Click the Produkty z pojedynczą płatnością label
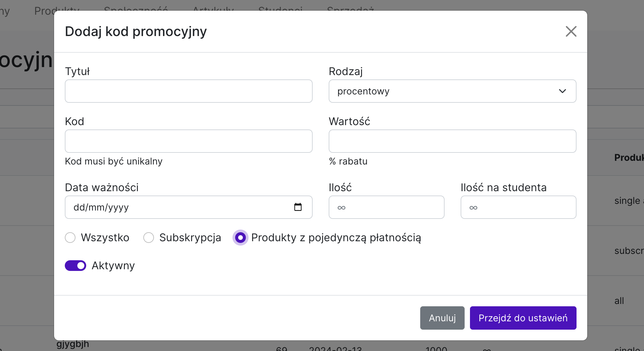Viewport: 644px width, 351px height. 336,238
